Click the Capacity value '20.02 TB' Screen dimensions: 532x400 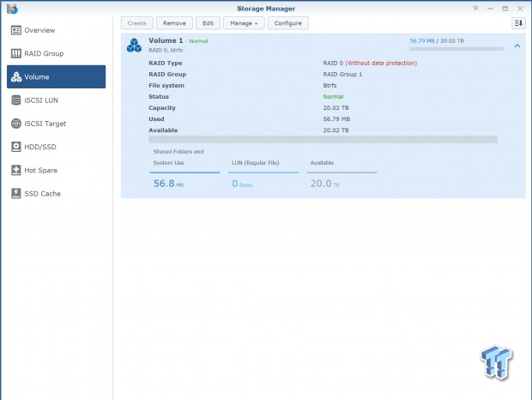pyautogui.click(x=336, y=108)
